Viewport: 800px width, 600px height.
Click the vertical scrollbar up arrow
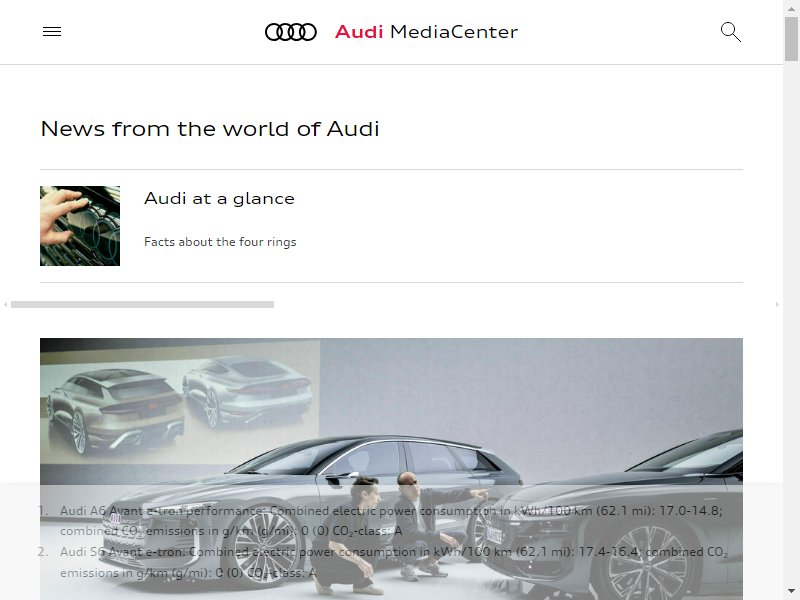click(x=791, y=8)
